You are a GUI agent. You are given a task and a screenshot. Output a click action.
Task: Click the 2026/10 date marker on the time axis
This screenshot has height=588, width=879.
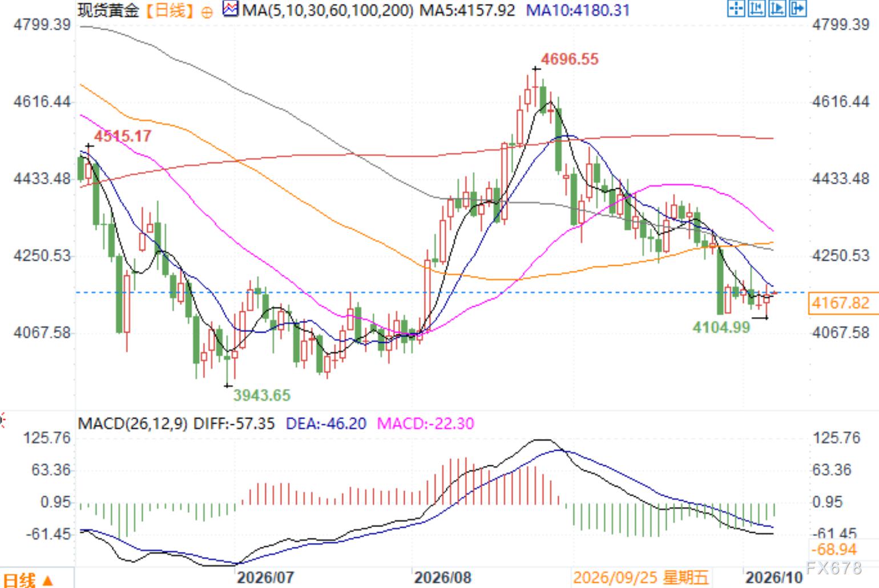point(774,578)
